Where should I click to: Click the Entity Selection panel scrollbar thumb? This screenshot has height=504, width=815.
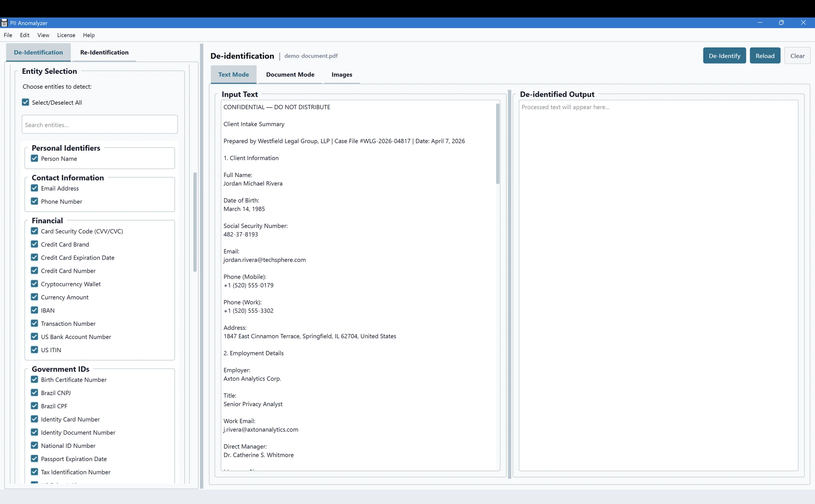[x=195, y=222]
